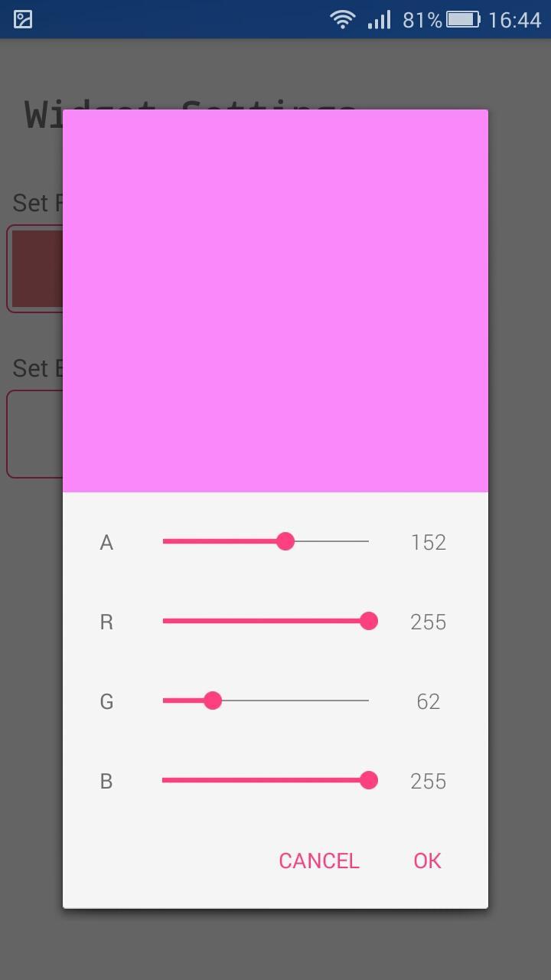The height and width of the screenshot is (980, 551).
Task: Click the red channel slider thumb
Action: (x=369, y=621)
